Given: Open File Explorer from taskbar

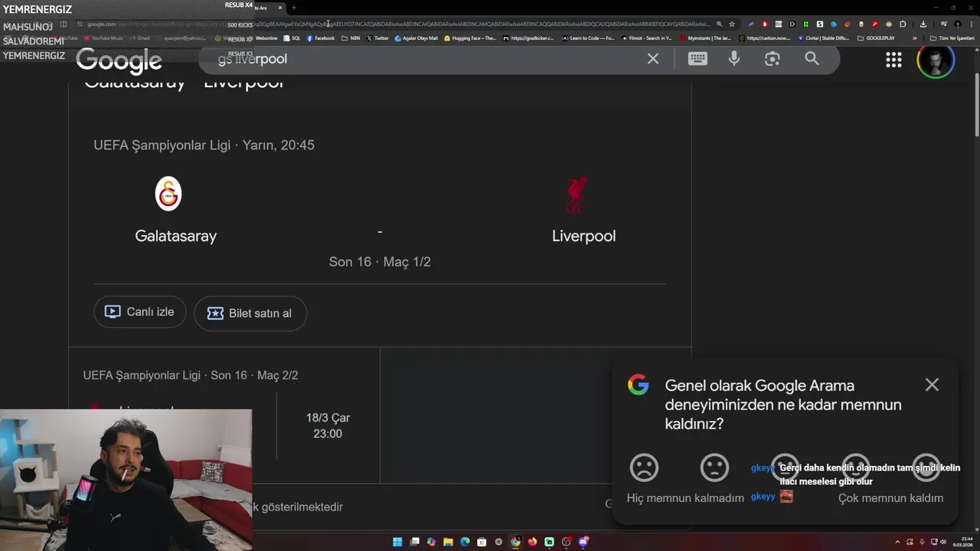Looking at the screenshot, I should (448, 542).
